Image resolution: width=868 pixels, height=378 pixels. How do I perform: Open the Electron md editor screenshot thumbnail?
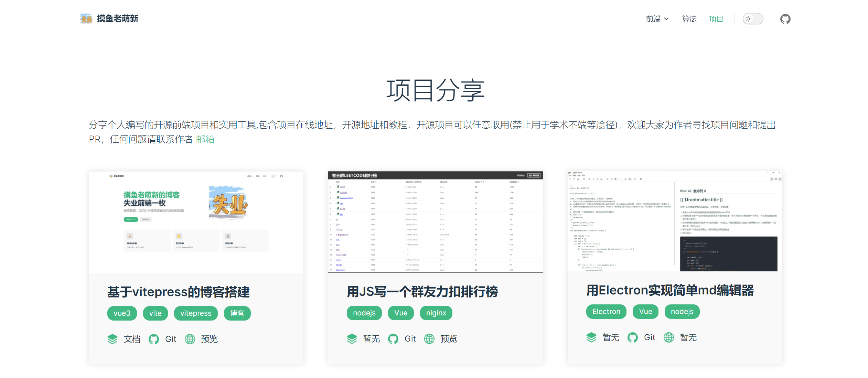tap(675, 221)
